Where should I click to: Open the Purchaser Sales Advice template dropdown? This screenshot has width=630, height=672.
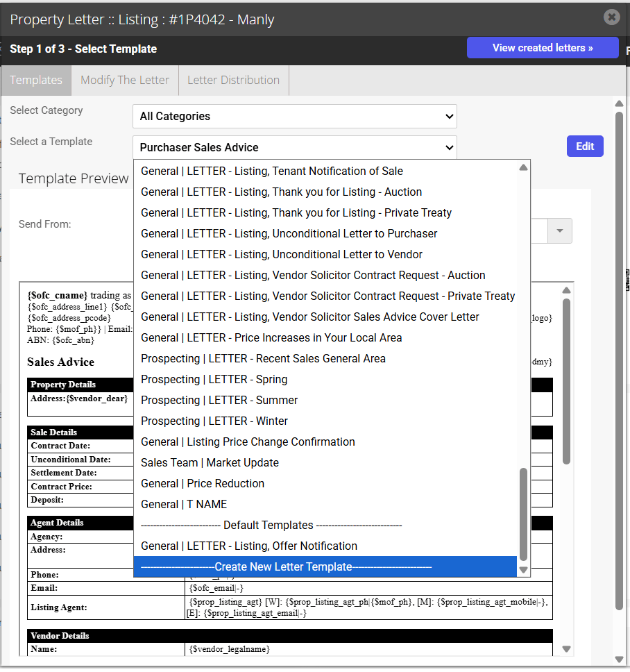point(295,147)
